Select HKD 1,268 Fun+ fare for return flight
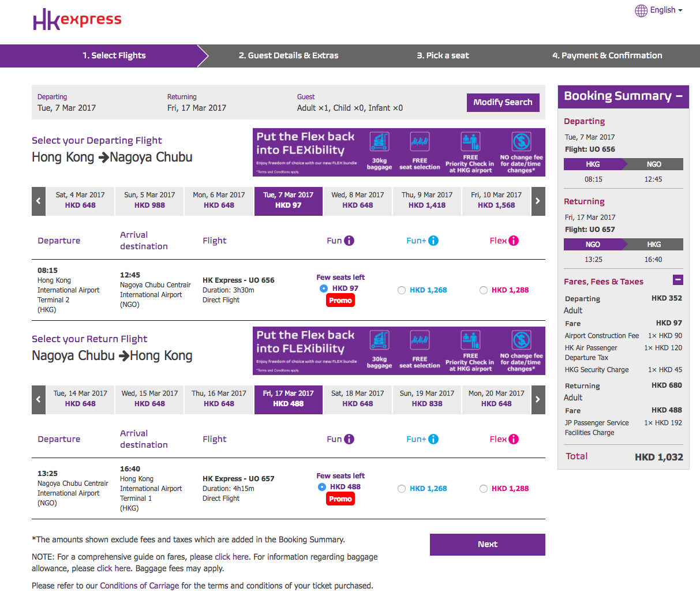700x607 pixels. pyautogui.click(x=402, y=489)
